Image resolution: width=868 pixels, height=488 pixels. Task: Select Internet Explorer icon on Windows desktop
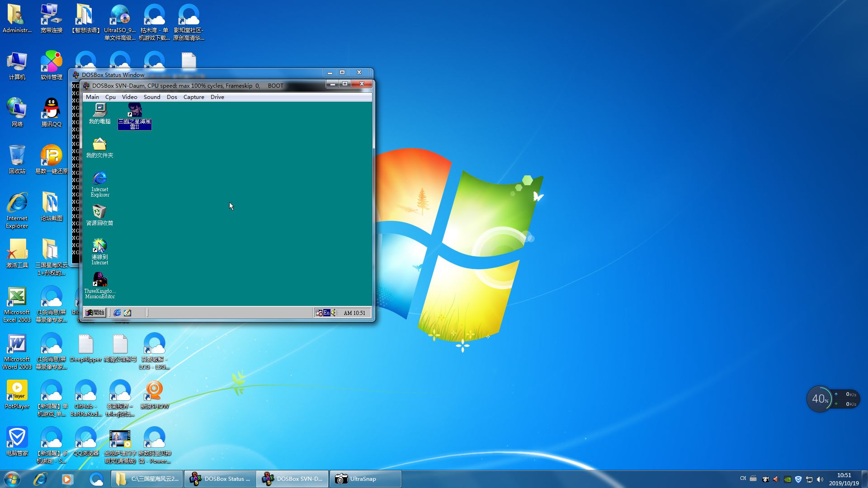click(x=17, y=211)
